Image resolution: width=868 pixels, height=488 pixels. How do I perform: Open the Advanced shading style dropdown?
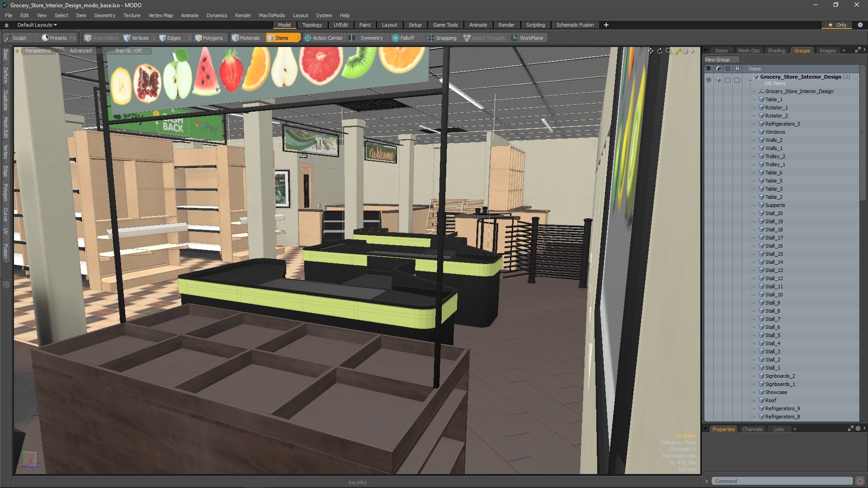(x=80, y=51)
